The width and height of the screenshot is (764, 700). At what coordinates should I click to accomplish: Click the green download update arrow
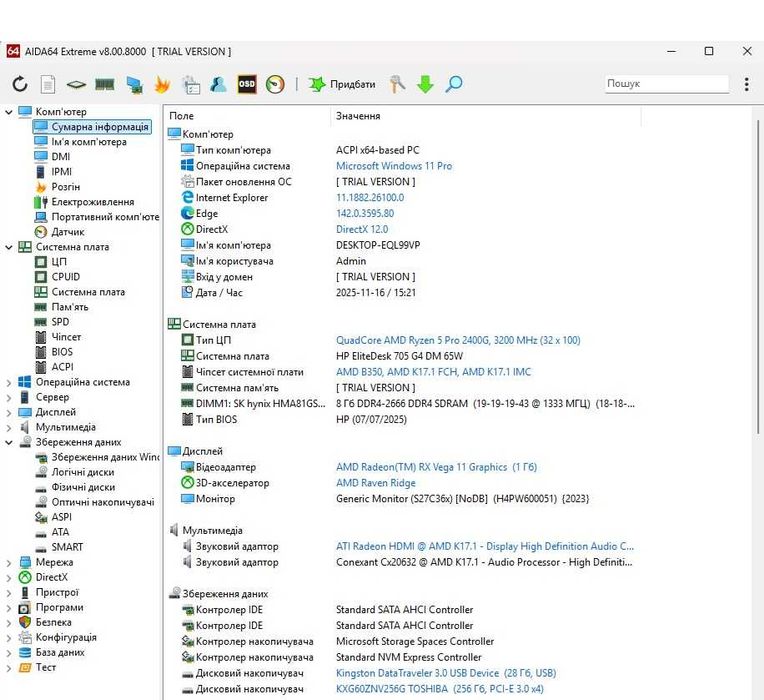coord(425,84)
